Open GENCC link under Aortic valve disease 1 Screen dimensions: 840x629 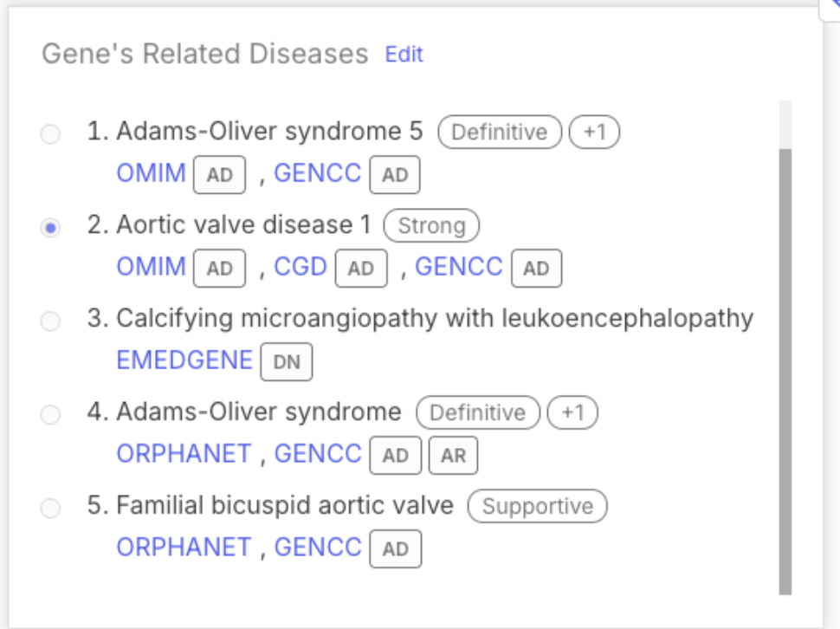pos(458,268)
